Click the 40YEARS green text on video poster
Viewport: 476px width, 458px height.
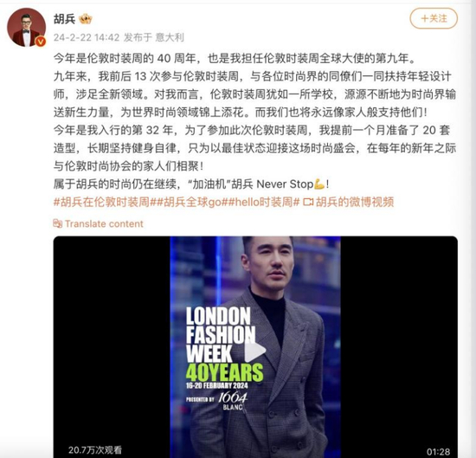(224, 372)
